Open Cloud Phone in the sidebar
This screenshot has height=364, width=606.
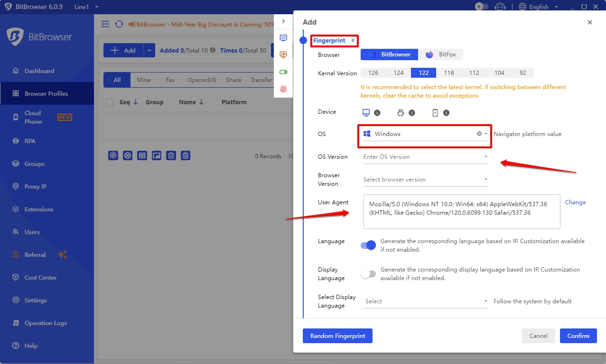(47, 117)
